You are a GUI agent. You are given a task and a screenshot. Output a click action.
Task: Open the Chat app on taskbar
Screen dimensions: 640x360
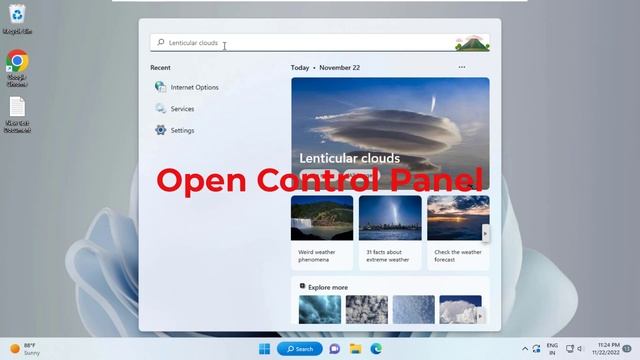click(335, 349)
